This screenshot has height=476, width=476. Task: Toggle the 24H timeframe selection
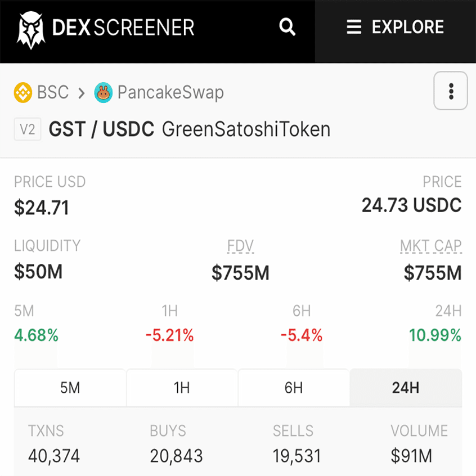click(406, 387)
